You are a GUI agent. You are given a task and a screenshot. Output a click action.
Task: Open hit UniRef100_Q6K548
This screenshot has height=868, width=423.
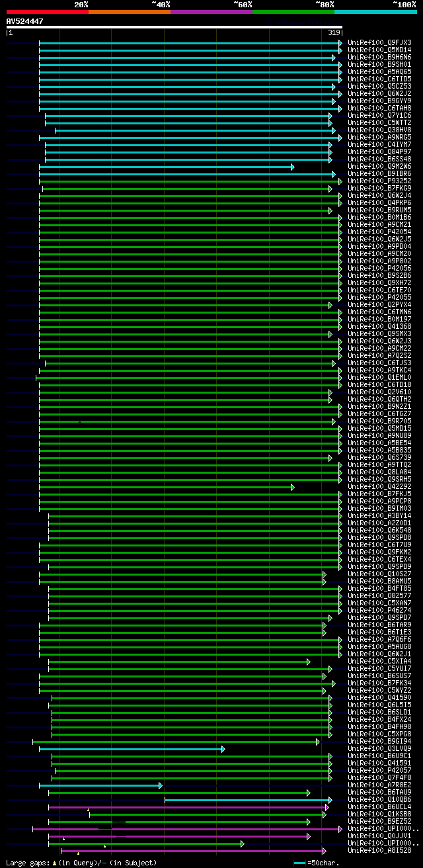click(x=380, y=530)
